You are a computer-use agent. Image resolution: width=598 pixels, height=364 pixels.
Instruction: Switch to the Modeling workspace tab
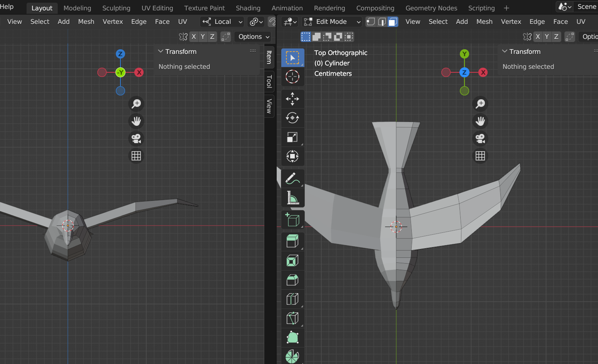(77, 8)
